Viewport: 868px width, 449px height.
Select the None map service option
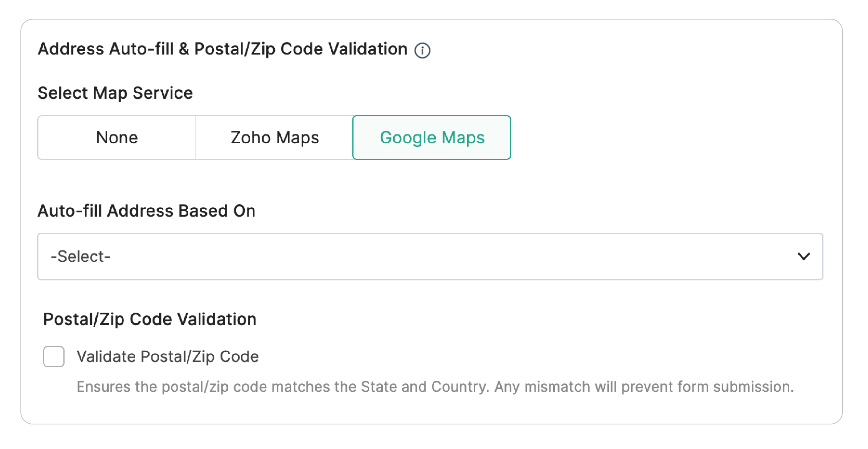117,138
